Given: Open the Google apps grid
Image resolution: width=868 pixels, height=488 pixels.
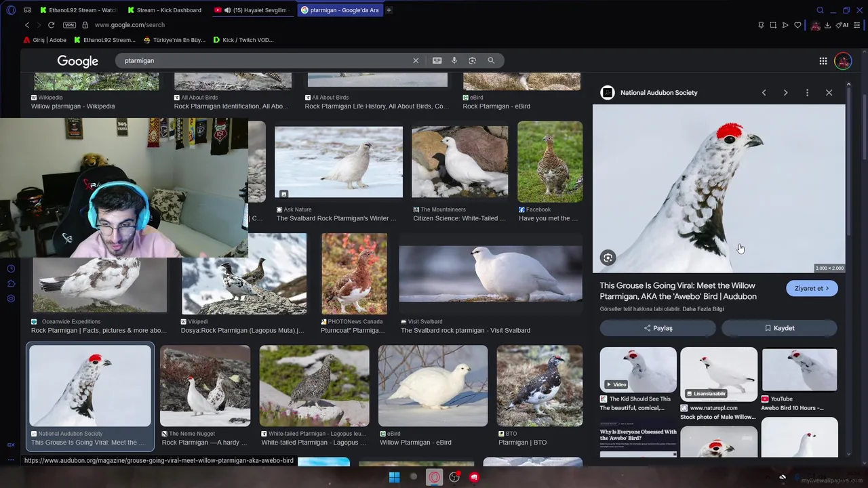Looking at the screenshot, I should pos(823,61).
